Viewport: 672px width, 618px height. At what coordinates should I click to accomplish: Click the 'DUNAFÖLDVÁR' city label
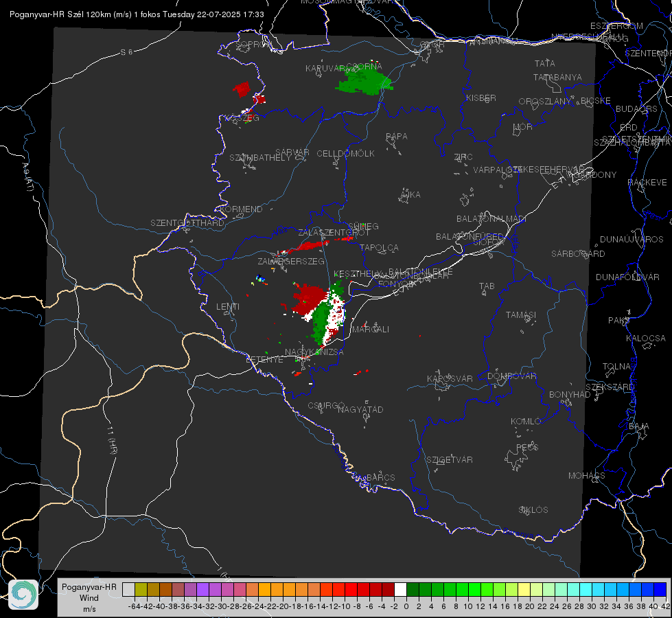[x=627, y=277]
